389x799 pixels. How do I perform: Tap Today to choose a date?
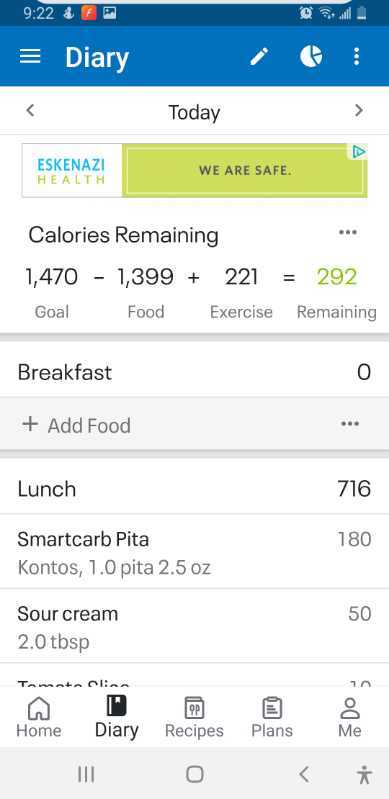coord(194,112)
